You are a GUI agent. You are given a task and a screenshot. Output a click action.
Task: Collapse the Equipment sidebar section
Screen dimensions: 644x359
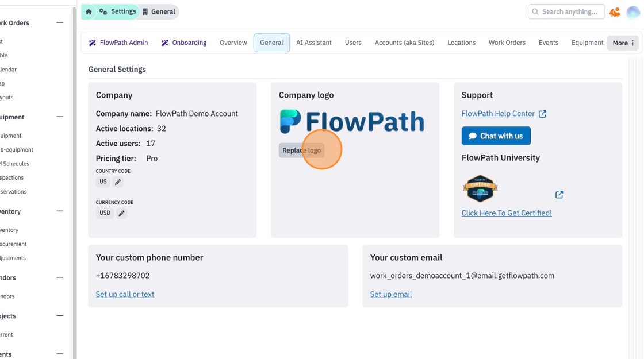[60, 117]
